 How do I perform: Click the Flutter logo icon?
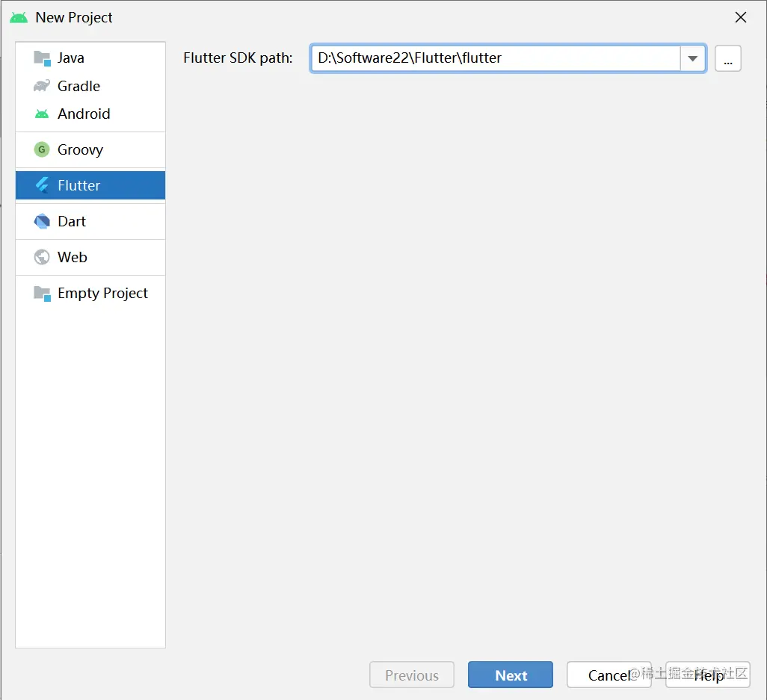(x=42, y=185)
